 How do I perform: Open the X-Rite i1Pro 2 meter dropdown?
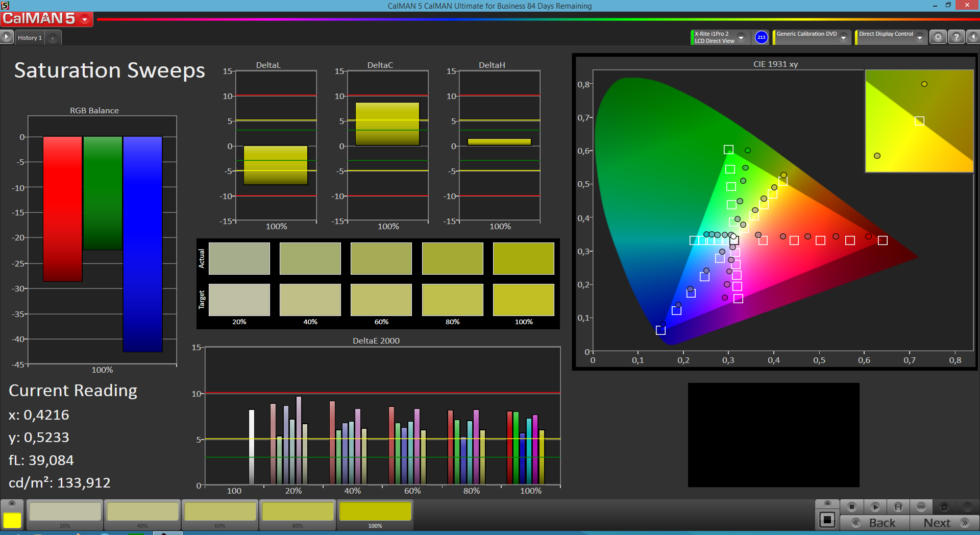[741, 38]
